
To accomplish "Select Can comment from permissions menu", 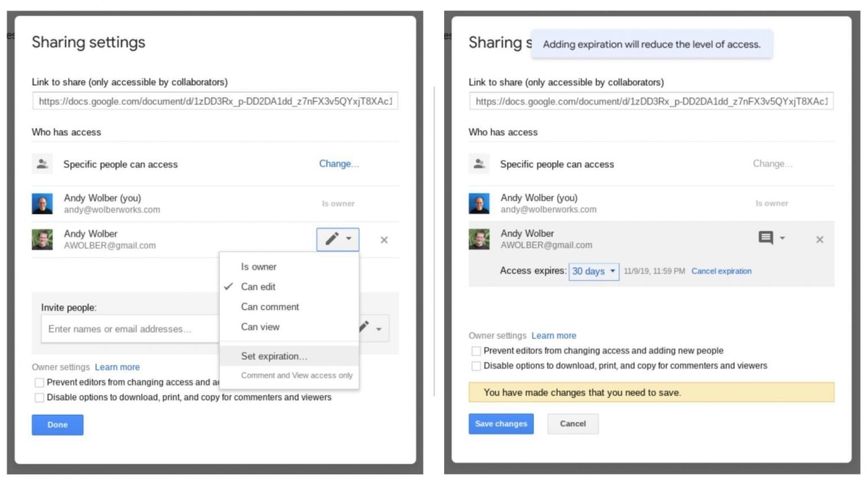I will (x=269, y=306).
